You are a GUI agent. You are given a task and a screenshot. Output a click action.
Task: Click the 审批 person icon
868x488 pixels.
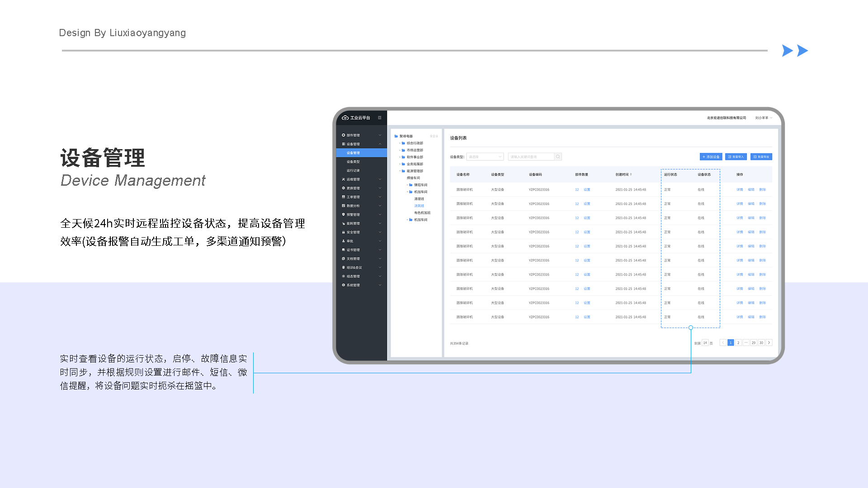click(344, 241)
